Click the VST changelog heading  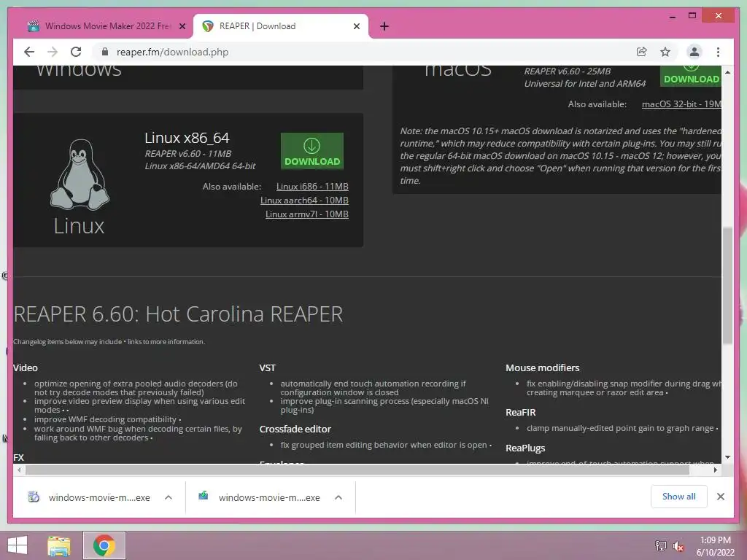(267, 367)
